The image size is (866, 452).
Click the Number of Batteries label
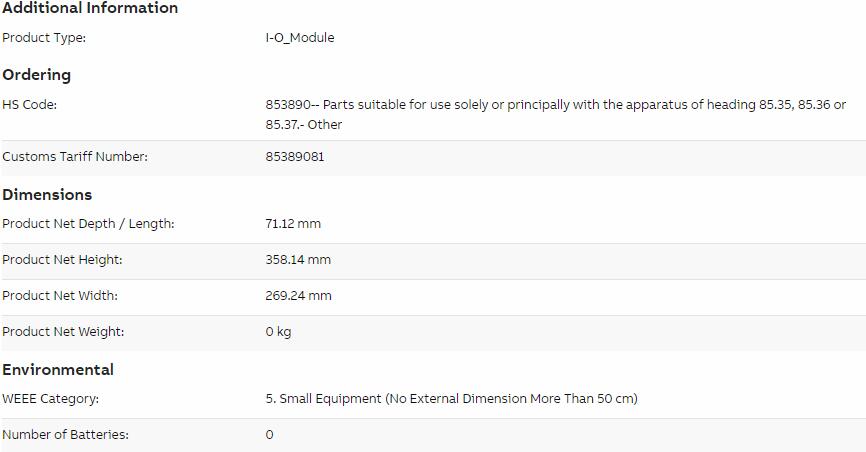pyautogui.click(x=66, y=434)
